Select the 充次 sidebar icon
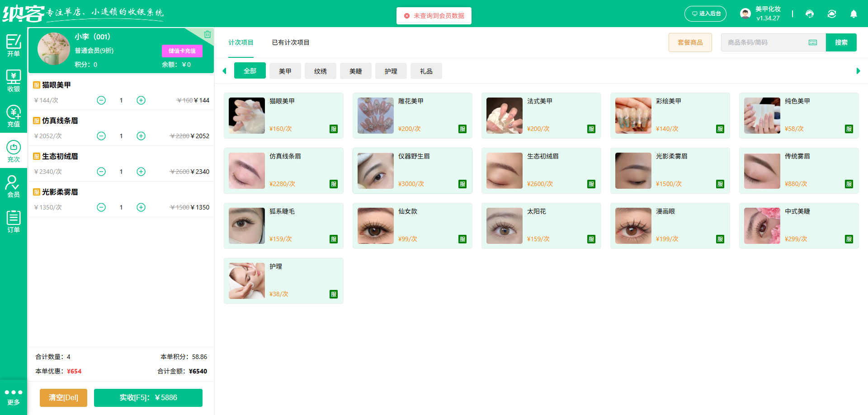Image resolution: width=868 pixels, height=415 pixels. point(14,150)
